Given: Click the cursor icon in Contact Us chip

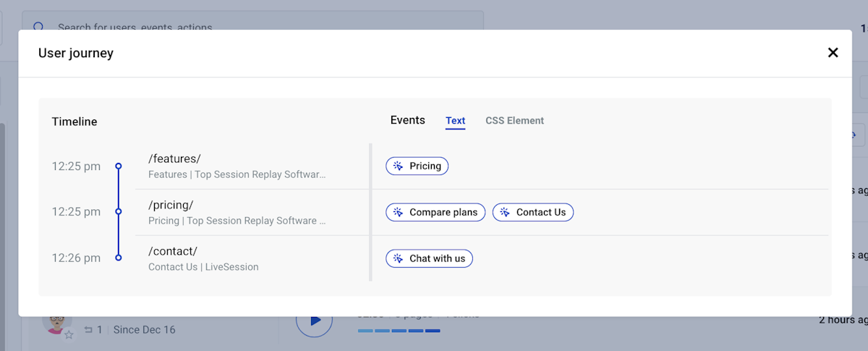Looking at the screenshot, I should click(505, 212).
